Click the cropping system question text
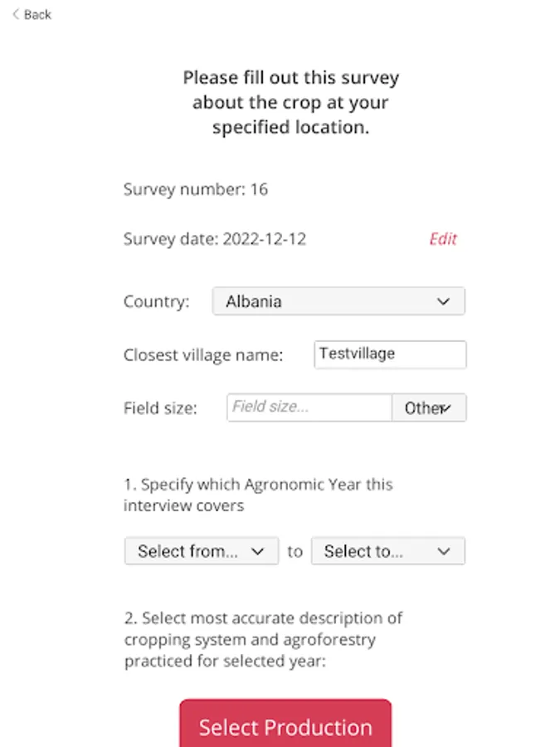Image resolution: width=560 pixels, height=747 pixels. (x=263, y=640)
